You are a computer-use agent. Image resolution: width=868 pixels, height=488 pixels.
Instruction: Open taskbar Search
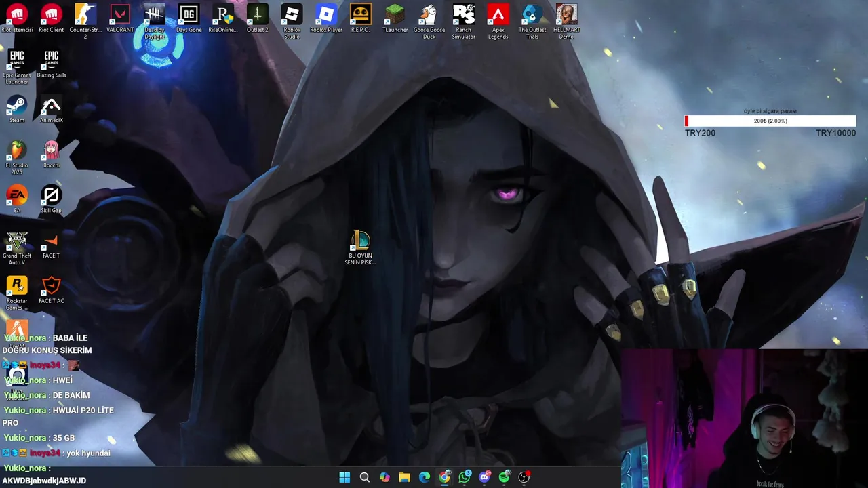click(365, 477)
